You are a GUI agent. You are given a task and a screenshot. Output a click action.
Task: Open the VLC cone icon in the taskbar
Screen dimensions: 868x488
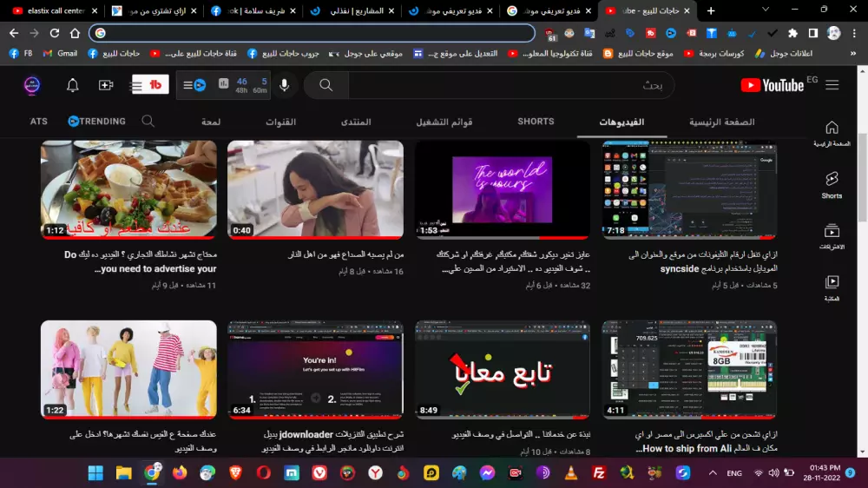coord(571,472)
